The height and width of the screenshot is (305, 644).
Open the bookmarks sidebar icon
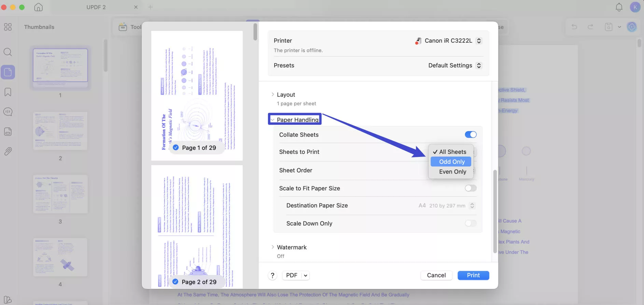tap(8, 92)
